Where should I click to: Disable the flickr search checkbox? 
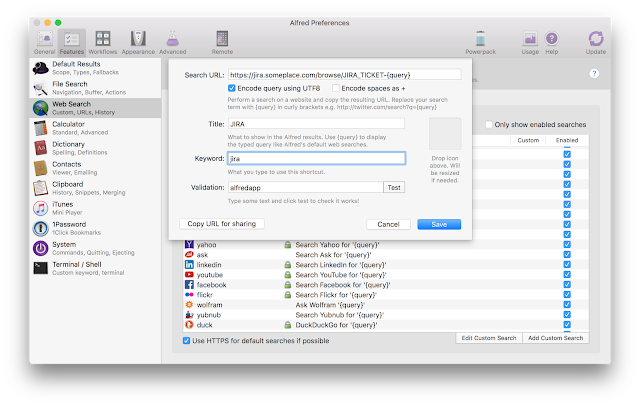point(567,295)
